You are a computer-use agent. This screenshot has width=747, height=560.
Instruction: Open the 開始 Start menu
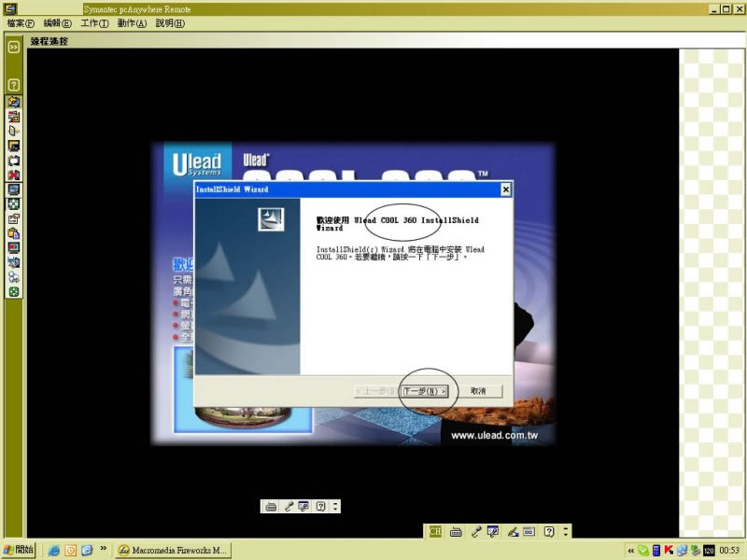[19, 550]
